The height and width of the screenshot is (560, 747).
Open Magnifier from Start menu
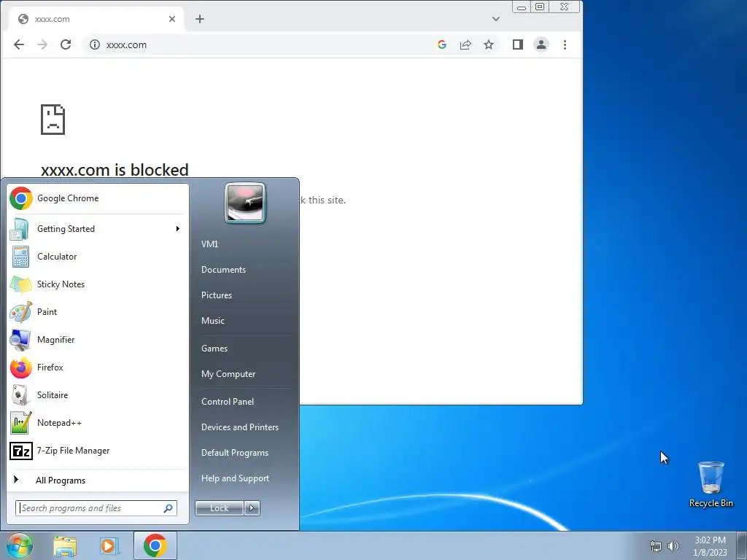click(x=97, y=340)
